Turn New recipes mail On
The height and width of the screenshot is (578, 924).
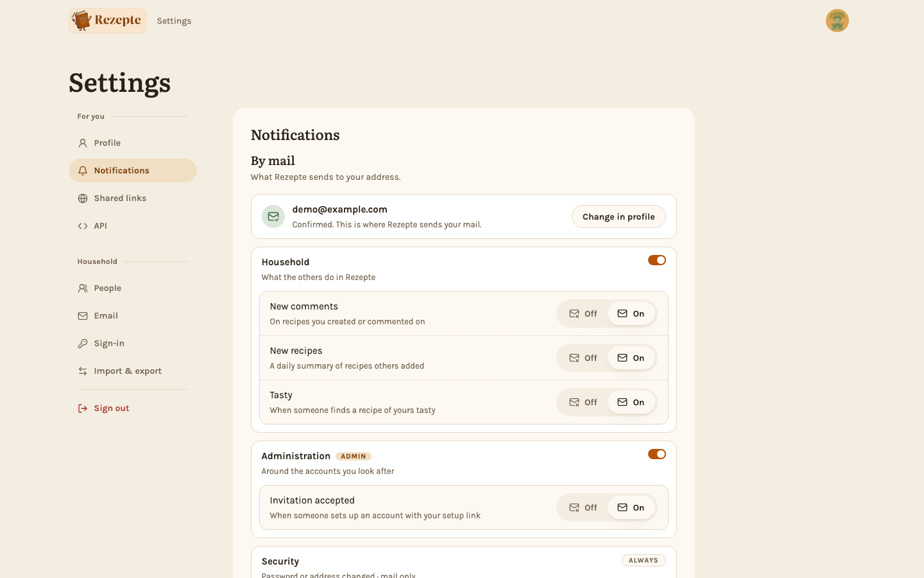coord(631,358)
